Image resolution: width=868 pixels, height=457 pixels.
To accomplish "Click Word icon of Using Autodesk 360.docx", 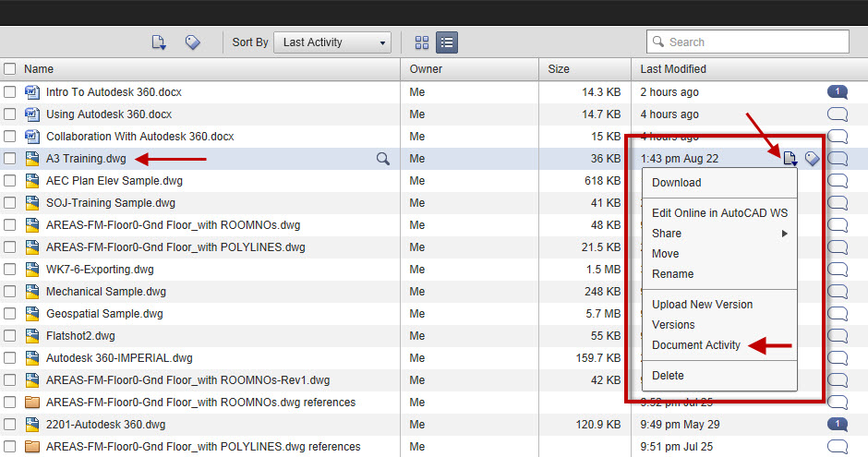I will [x=32, y=114].
